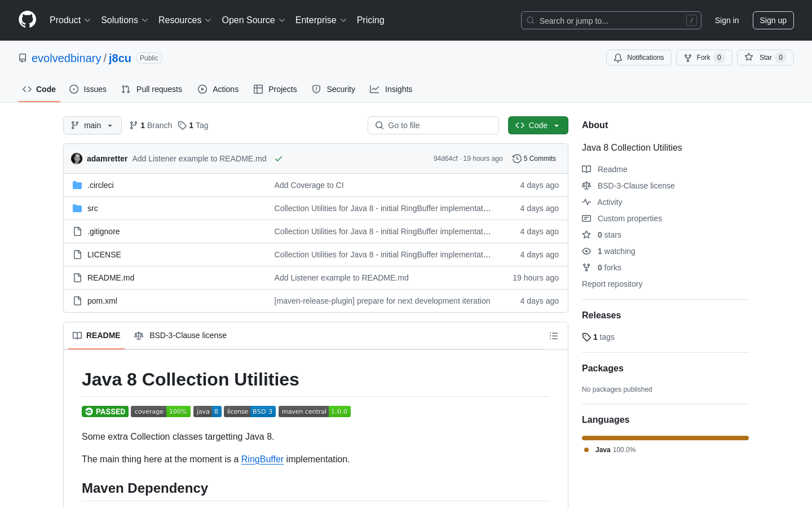Screen dimensions: 812x508
Task: Click the coverage 100% badge
Action: 161,411
